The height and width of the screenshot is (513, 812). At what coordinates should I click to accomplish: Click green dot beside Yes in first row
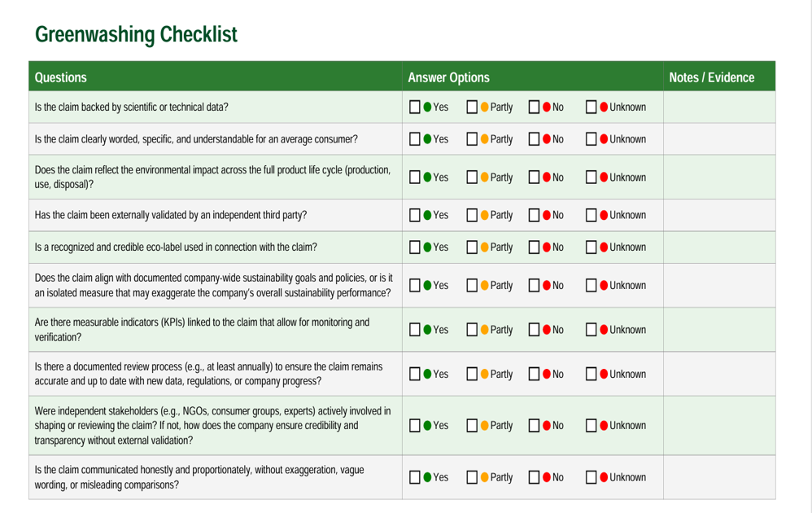tap(427, 107)
